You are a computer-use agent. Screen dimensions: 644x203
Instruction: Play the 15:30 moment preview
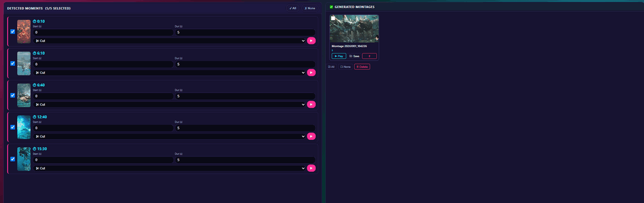pyautogui.click(x=311, y=168)
